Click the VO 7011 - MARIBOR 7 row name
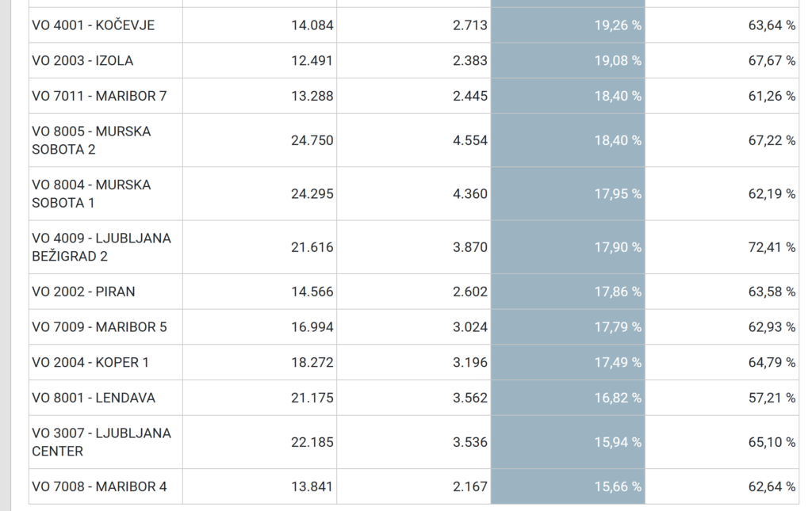Viewport: 812px width, 511px height. point(99,96)
